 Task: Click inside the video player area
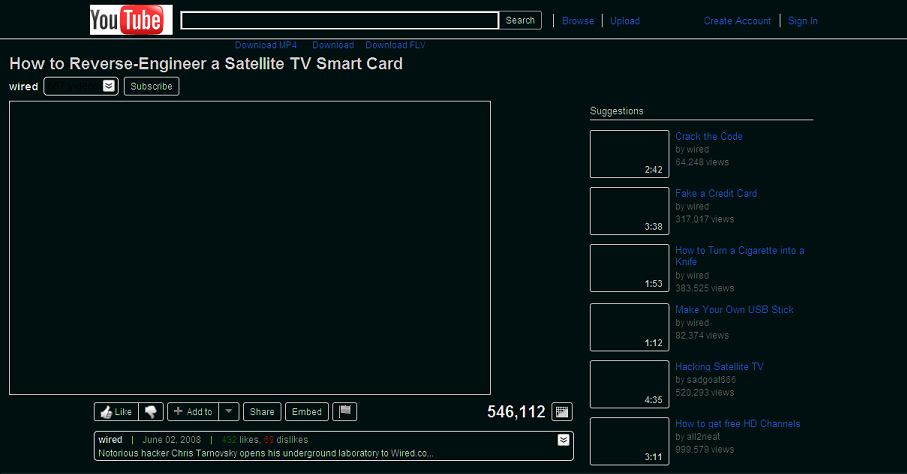pyautogui.click(x=250, y=248)
